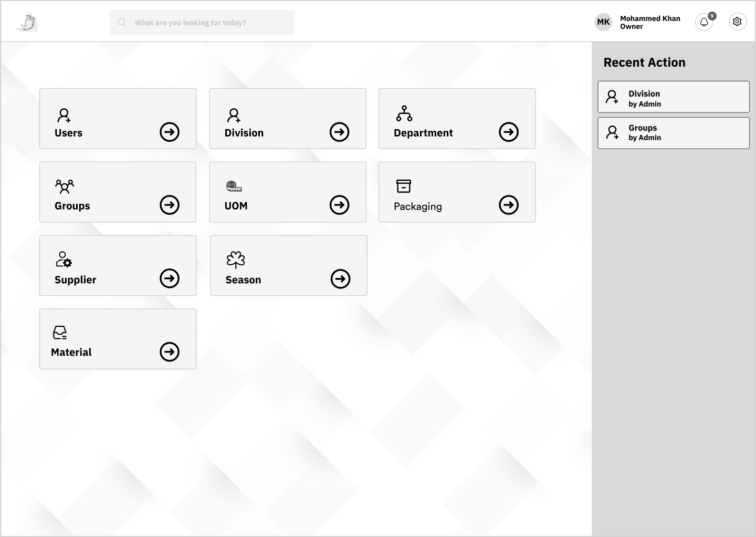Image resolution: width=756 pixels, height=537 pixels.
Task: Click the Users label text
Action: coord(68,133)
